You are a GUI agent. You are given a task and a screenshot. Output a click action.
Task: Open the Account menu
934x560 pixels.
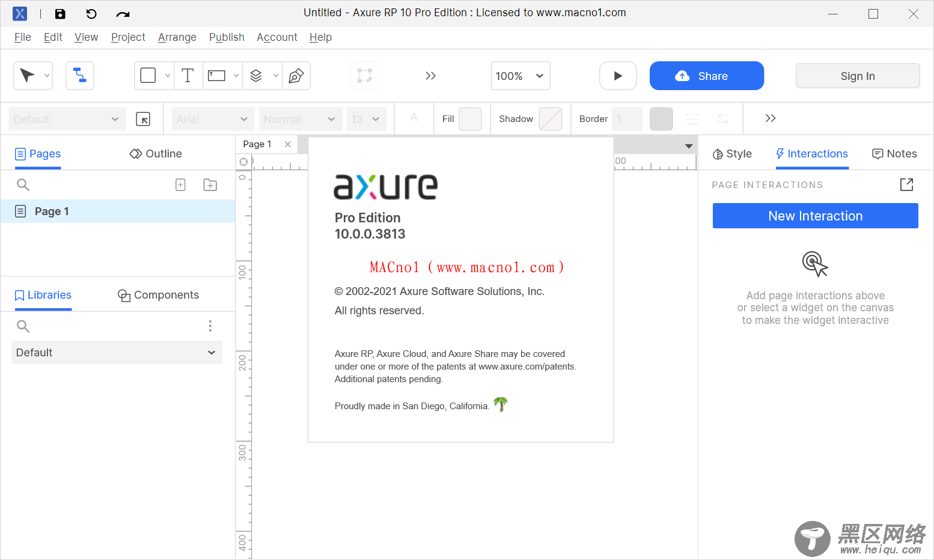point(276,37)
